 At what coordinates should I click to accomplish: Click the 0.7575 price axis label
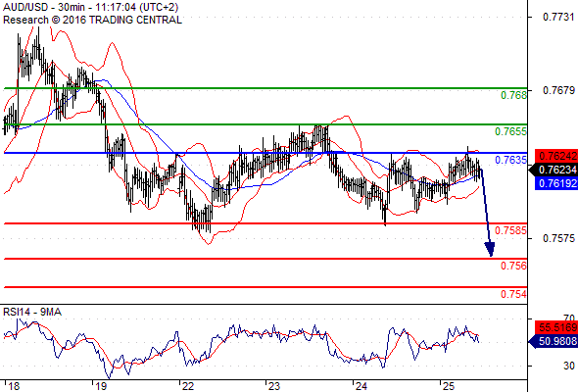tap(558, 238)
